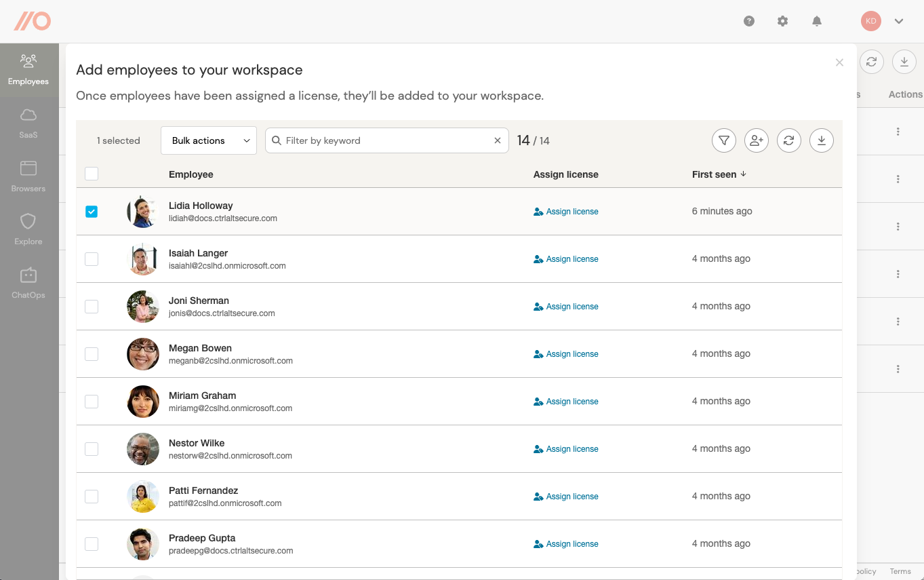Expand the user account menu chevron
Viewport: 924px width, 580px height.
[899, 21]
